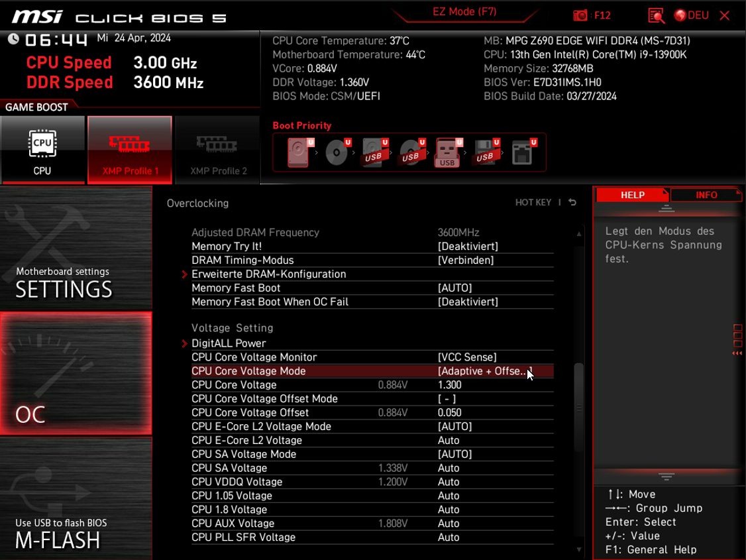Select the CPU AUX Voltage row
This screenshot has height=560, width=746.
click(372, 524)
